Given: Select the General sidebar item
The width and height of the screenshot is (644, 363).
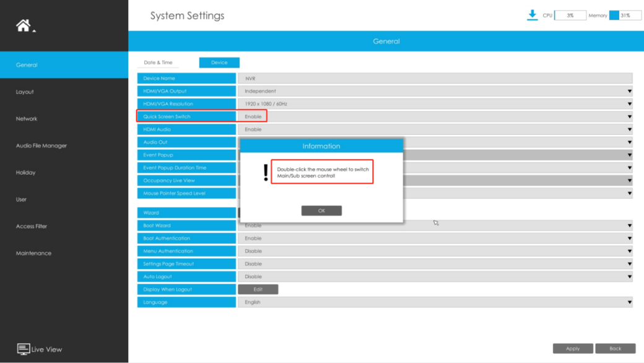Looking at the screenshot, I should tap(64, 65).
